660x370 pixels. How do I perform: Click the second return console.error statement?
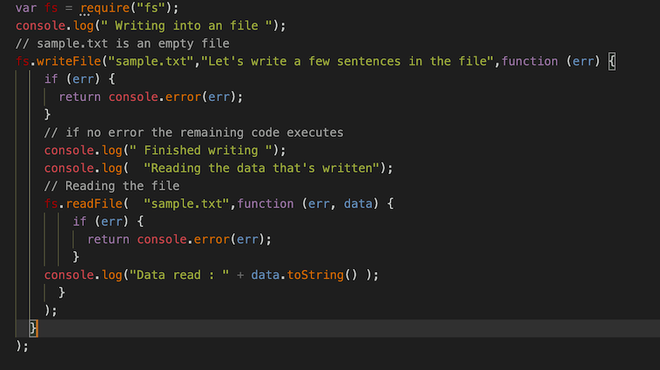tap(179, 240)
